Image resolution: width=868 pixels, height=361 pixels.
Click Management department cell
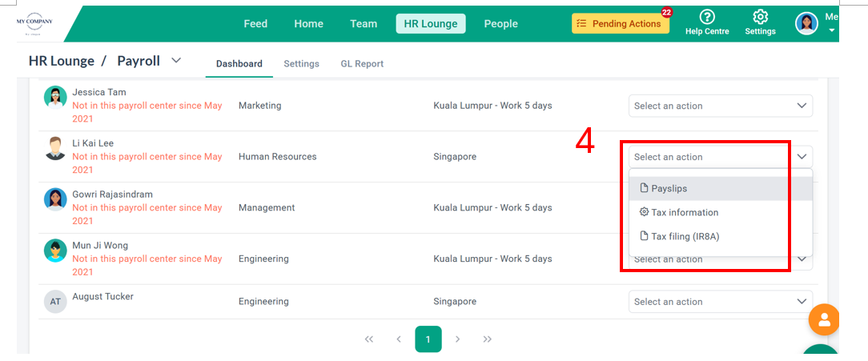pos(267,207)
